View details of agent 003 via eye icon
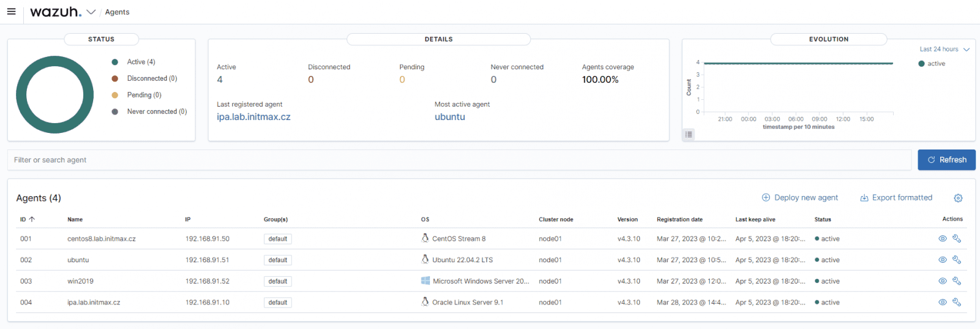The image size is (980, 329). [x=943, y=281]
